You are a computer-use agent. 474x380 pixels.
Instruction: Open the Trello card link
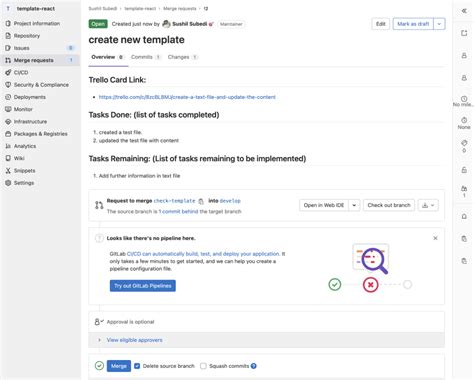(187, 97)
